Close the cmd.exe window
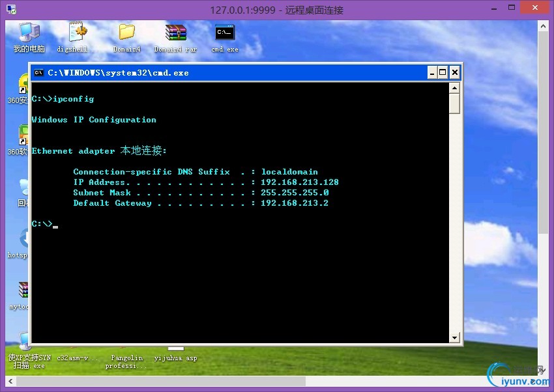 coord(455,73)
